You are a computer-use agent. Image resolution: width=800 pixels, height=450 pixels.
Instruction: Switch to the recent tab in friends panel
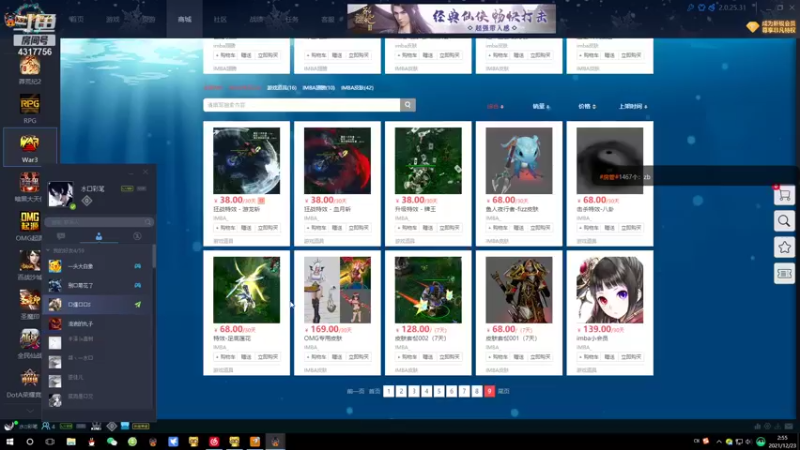(x=137, y=236)
